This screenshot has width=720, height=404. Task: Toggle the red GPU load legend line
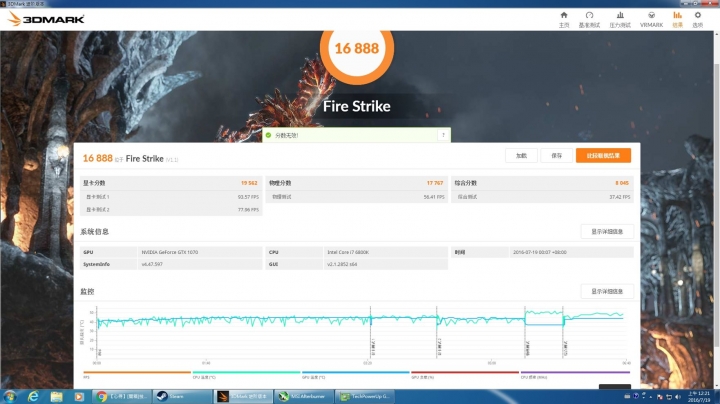(x=465, y=372)
